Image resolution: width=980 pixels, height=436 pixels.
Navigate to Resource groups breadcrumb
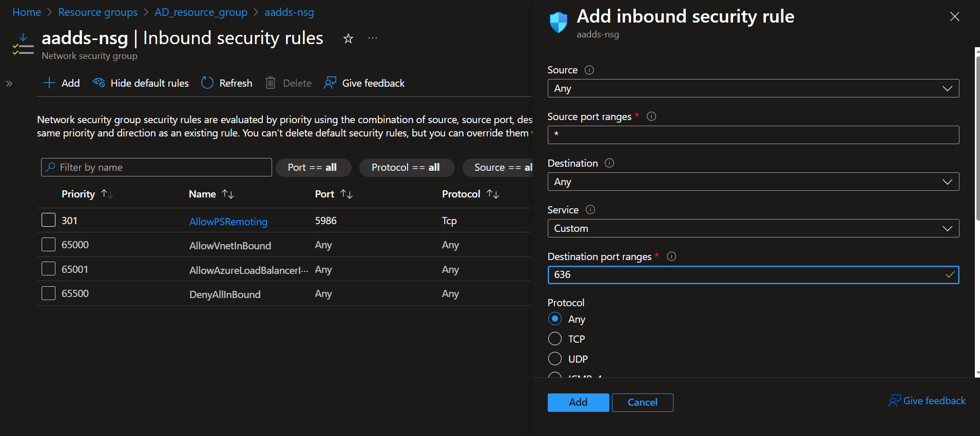coord(98,12)
